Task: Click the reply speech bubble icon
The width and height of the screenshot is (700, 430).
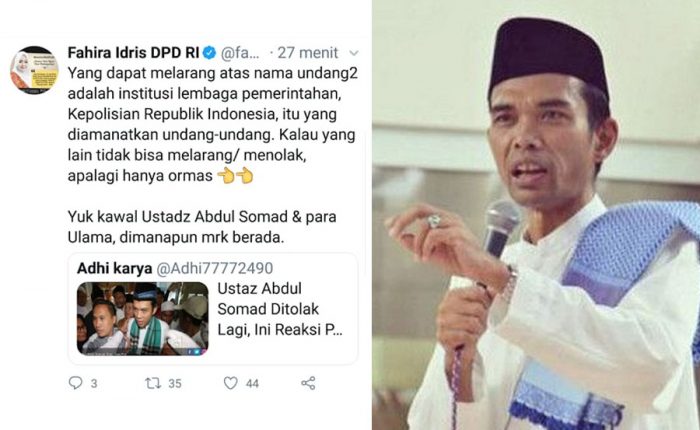Action: (x=75, y=383)
